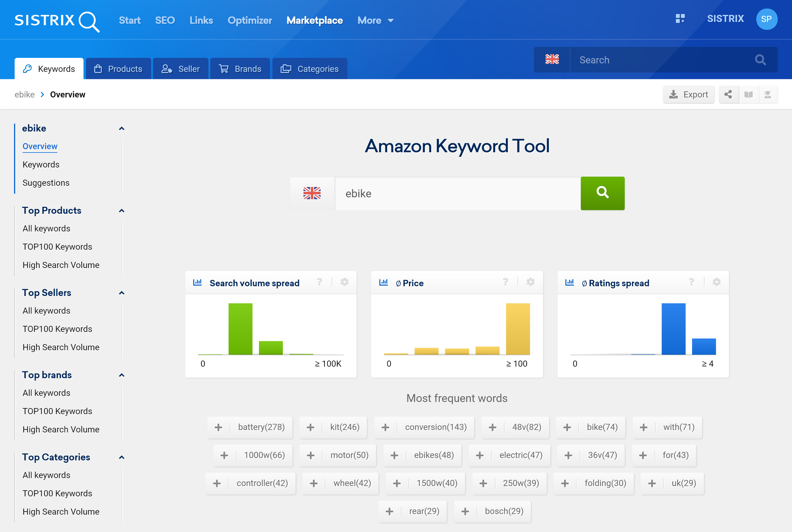The height and width of the screenshot is (532, 792).
Task: Open settings gear for Price box
Action: point(530,282)
